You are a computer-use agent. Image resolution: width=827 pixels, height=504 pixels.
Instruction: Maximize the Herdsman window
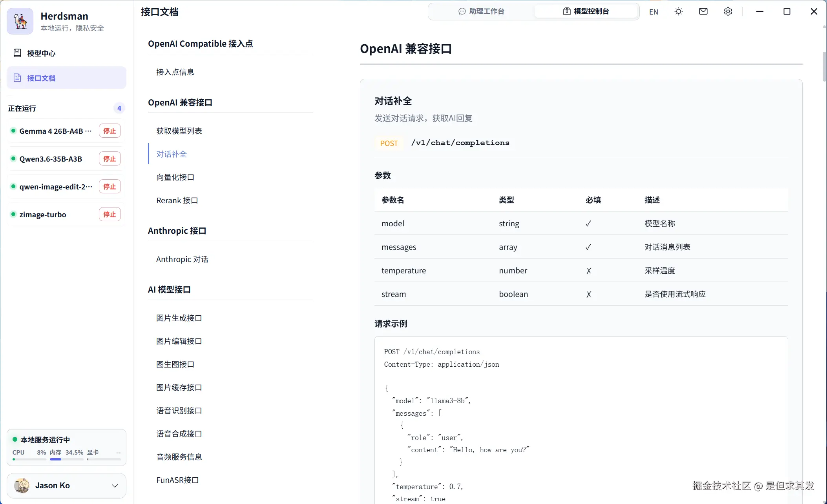787,12
